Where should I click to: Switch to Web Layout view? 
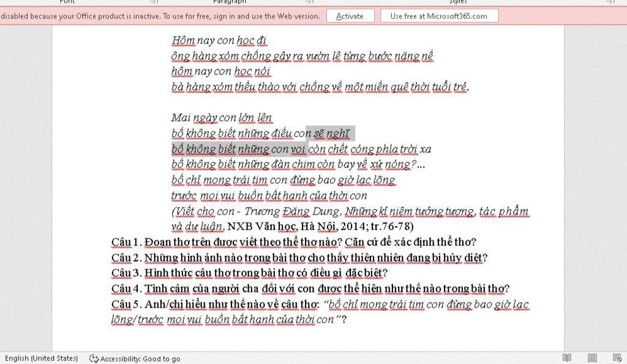pos(617,358)
